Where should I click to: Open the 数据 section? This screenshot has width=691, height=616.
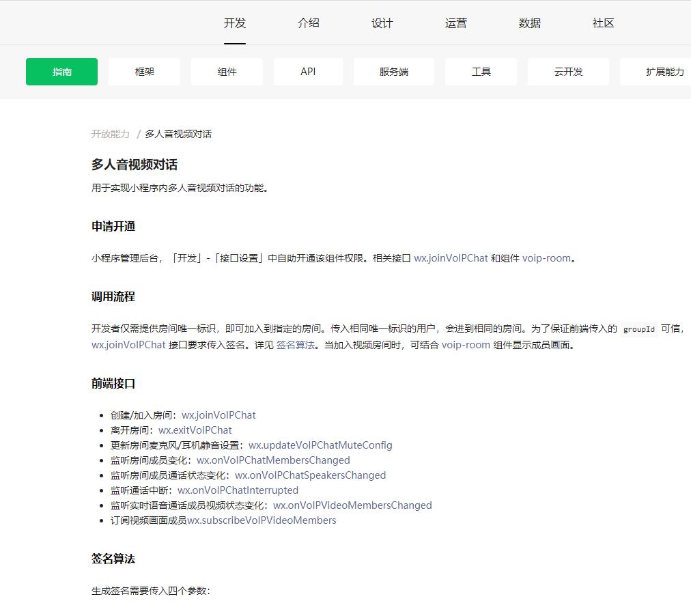tap(529, 23)
